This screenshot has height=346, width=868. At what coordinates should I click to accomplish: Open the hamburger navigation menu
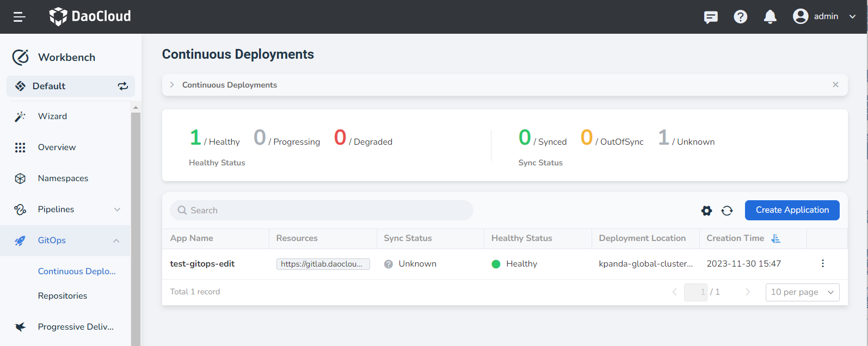(20, 17)
